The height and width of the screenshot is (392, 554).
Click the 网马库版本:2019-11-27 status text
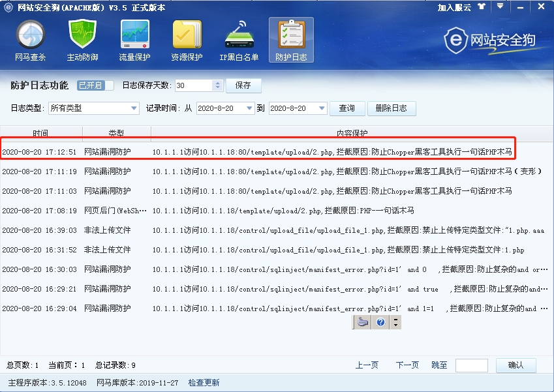pos(138,382)
